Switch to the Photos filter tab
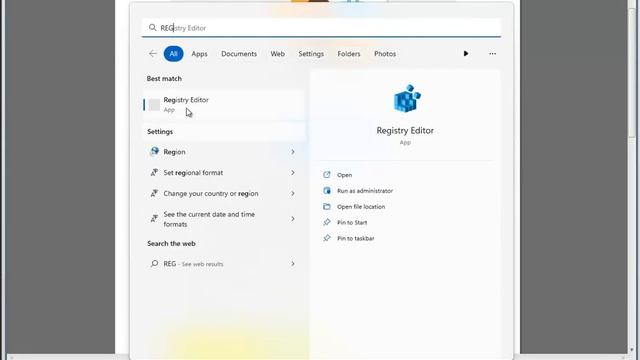This screenshot has height=360, width=640. (385, 54)
